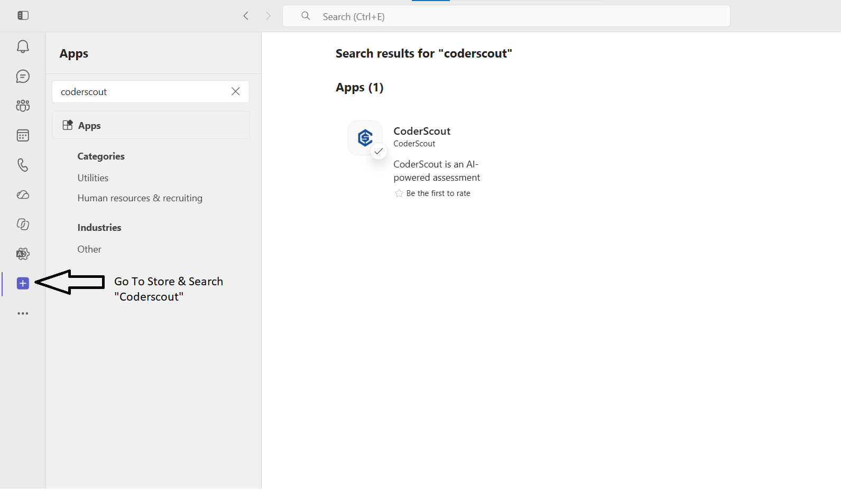Go forward with the right arrow
The width and height of the screenshot is (841, 504).
click(x=268, y=16)
